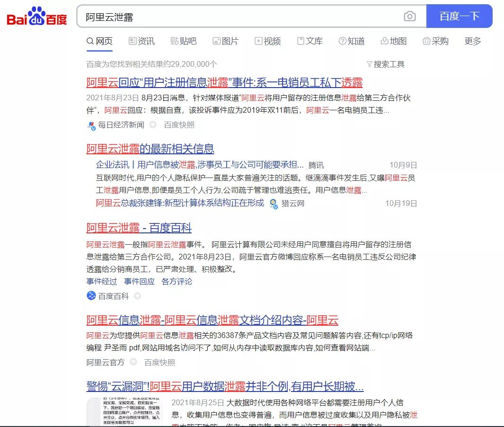Open 阿里云泄露的最新相关信息 heading
Screen dimensions: 504x427
pos(150,149)
